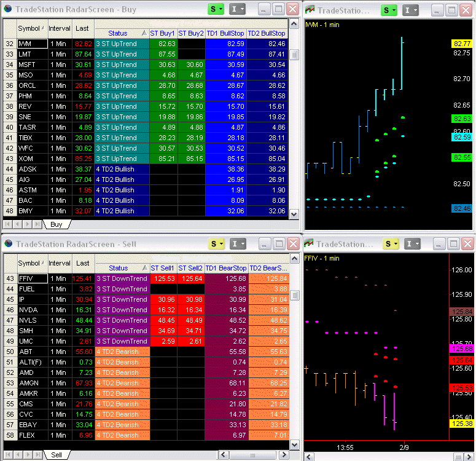Open I dropdown in MMM chart window
The height and width of the screenshot is (461, 476).
pyautogui.click(x=410, y=10)
